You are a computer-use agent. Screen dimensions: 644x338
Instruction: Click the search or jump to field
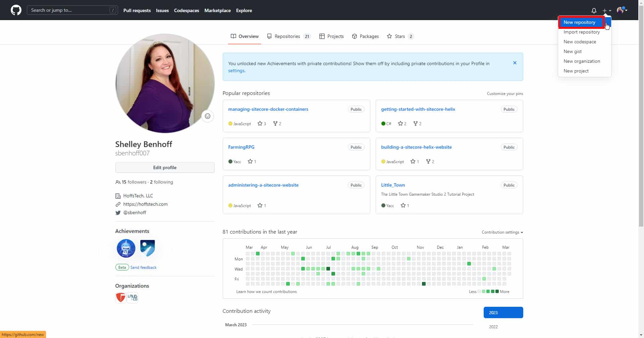pyautogui.click(x=72, y=10)
